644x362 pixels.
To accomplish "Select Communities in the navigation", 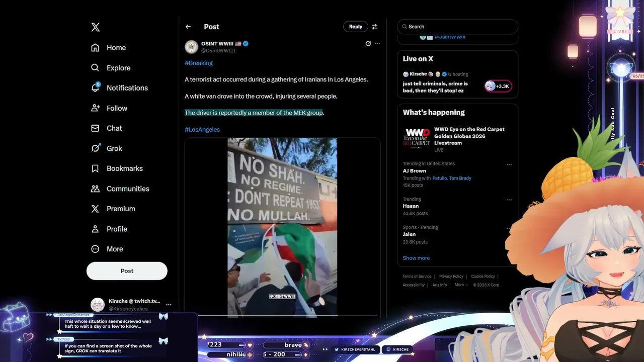I will coord(128,189).
